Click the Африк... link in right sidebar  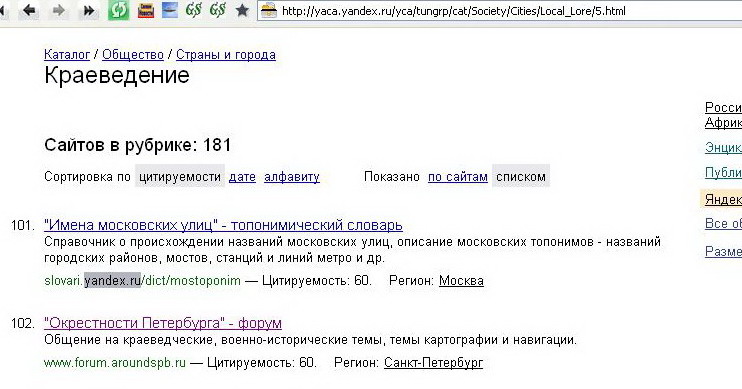[x=723, y=123]
